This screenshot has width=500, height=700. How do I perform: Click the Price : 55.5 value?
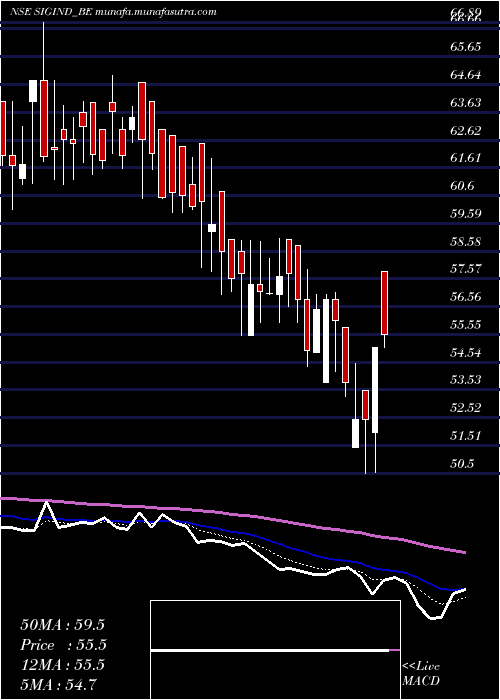pyautogui.click(x=64, y=645)
